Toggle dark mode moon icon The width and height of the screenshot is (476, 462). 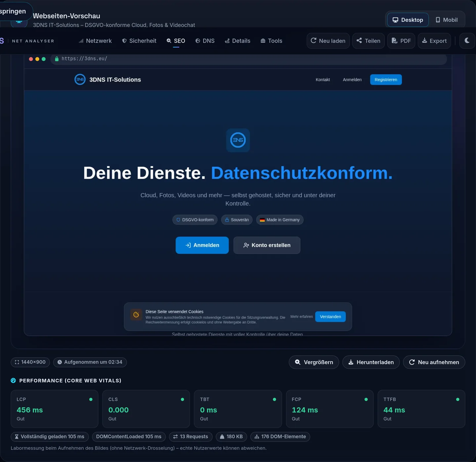467,41
